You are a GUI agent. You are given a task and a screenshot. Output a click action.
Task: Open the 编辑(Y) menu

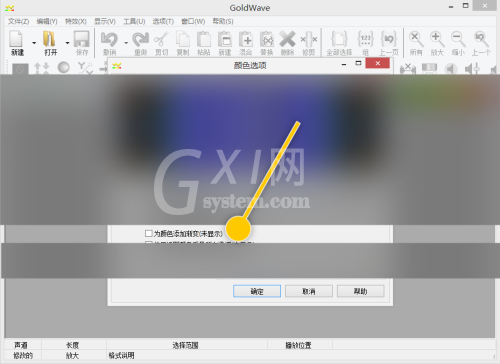[x=47, y=21]
